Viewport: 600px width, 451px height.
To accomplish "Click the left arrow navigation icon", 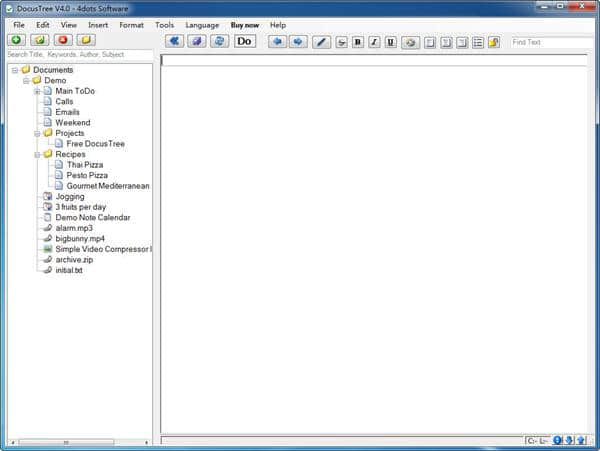I will tap(277, 42).
